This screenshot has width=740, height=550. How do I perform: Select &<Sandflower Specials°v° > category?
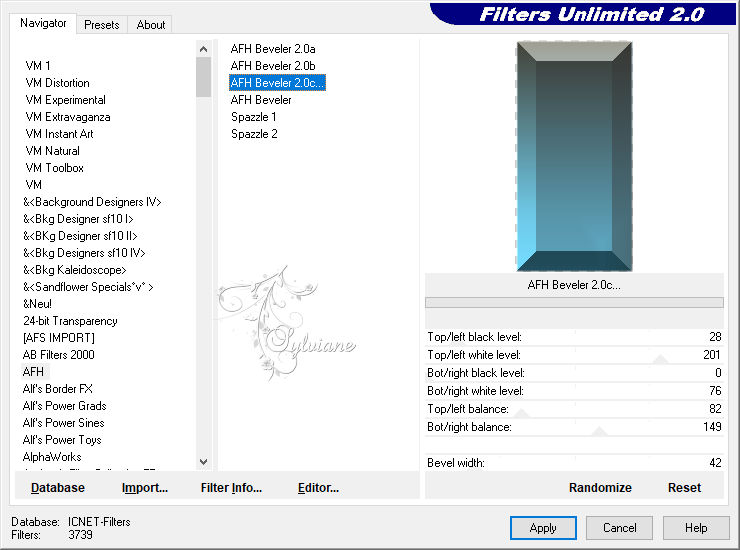point(88,287)
